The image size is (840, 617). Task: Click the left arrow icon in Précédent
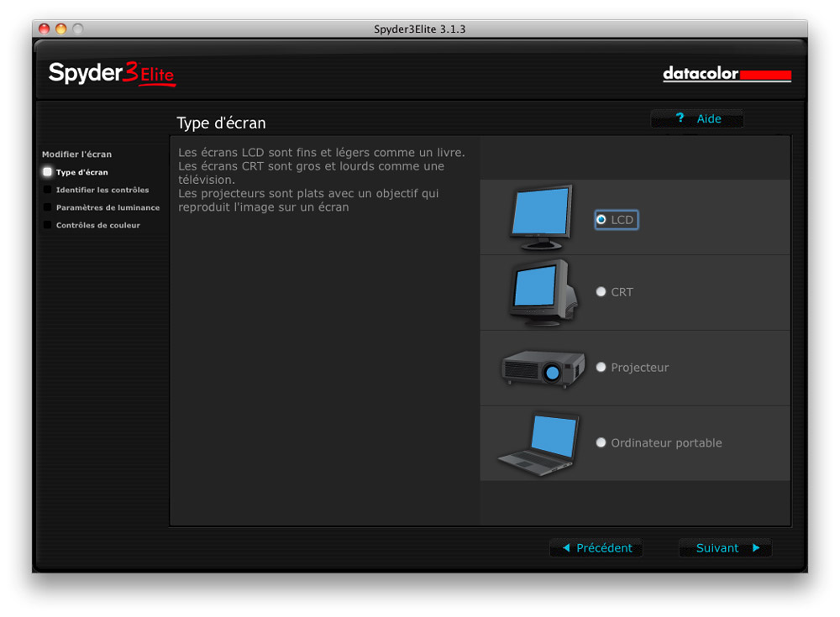(566, 548)
